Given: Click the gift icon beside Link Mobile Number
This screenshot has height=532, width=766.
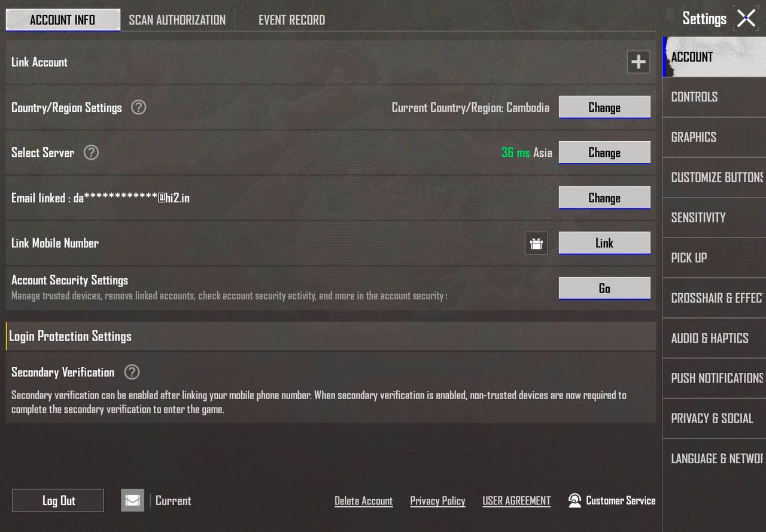Looking at the screenshot, I should coord(536,243).
